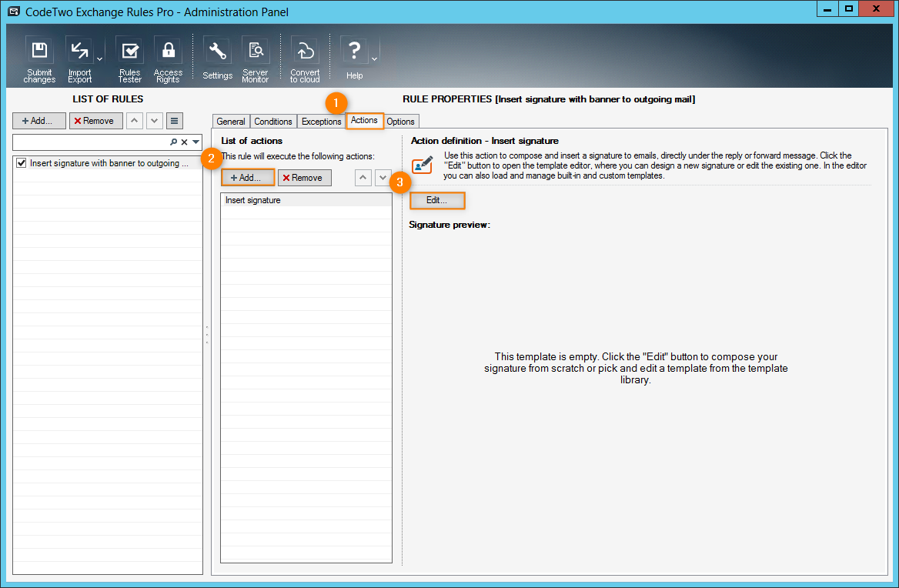Move the selected action down in the list of actions

point(383,178)
